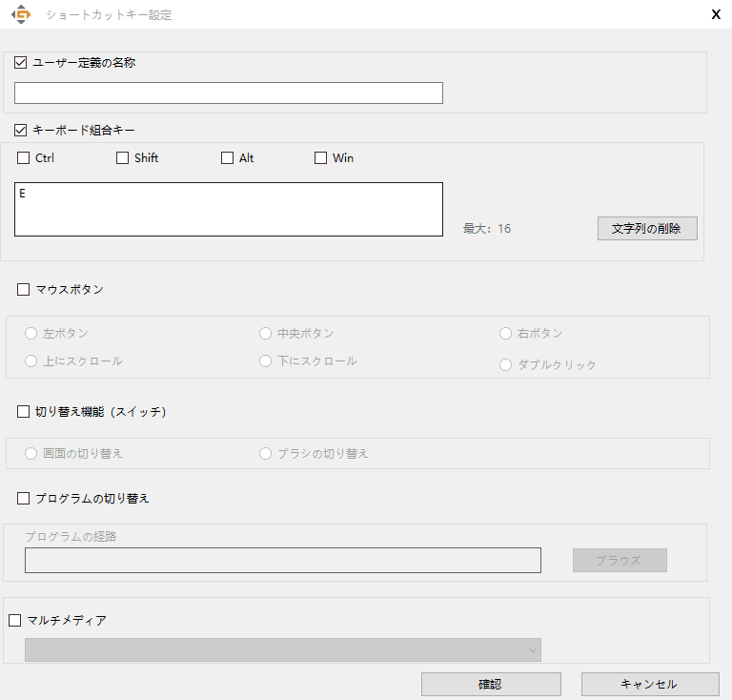
Task: Disable the キーボード組合キー checkbox
Action: pos(21,130)
